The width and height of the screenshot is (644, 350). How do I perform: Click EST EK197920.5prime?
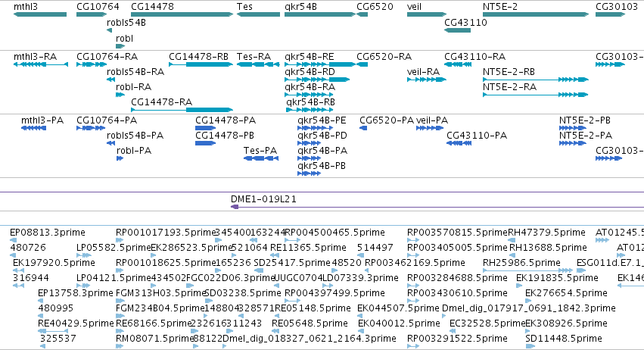18,270
